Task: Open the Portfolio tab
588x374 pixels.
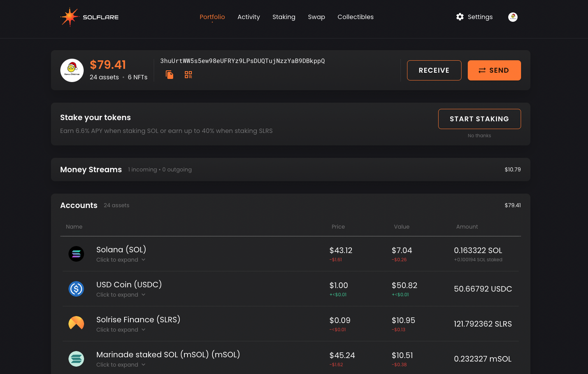Action: 212,17
